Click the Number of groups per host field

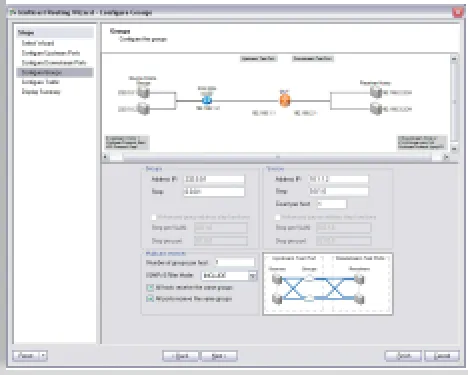(235, 263)
